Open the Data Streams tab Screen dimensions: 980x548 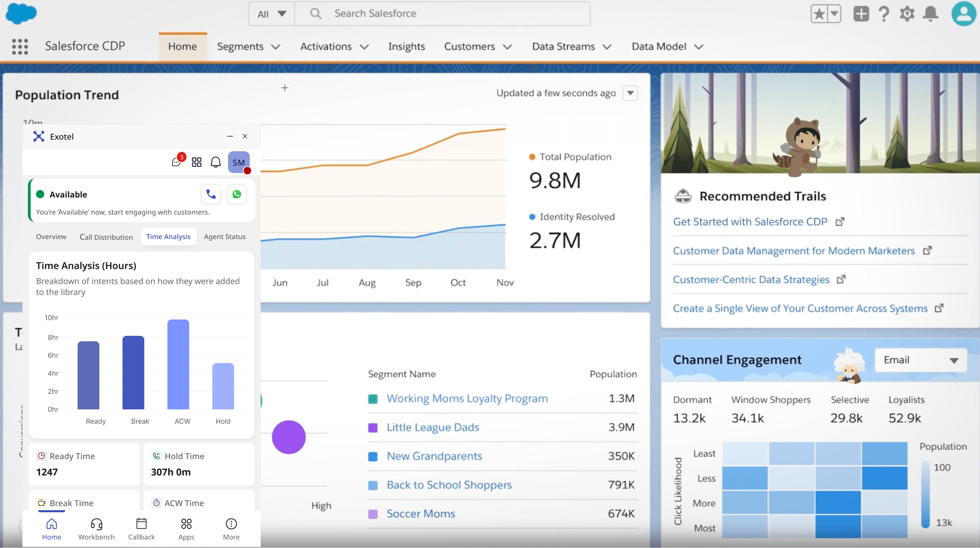pos(563,46)
